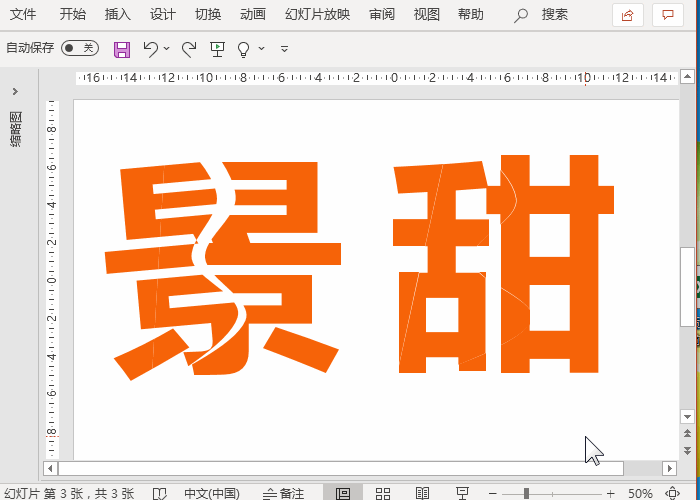Click the horizontal scrollbar left arrow
700x500 pixels.
click(x=50, y=469)
